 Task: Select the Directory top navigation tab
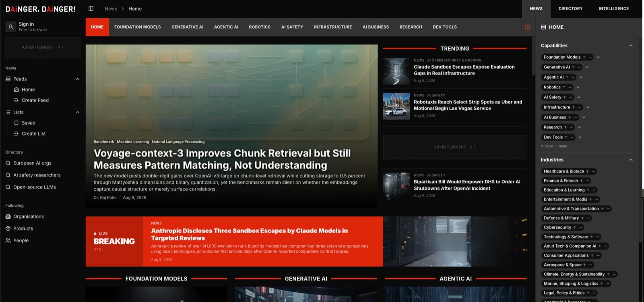(x=570, y=9)
